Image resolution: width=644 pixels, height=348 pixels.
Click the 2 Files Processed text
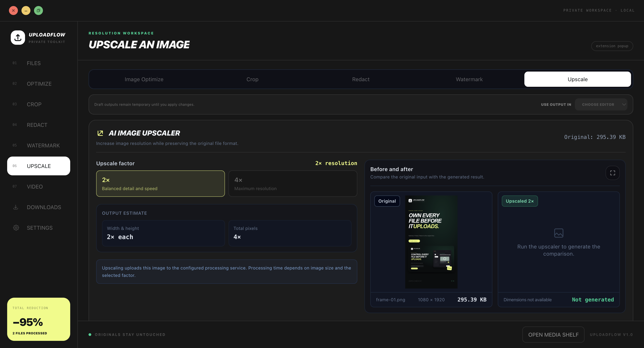[x=30, y=333]
